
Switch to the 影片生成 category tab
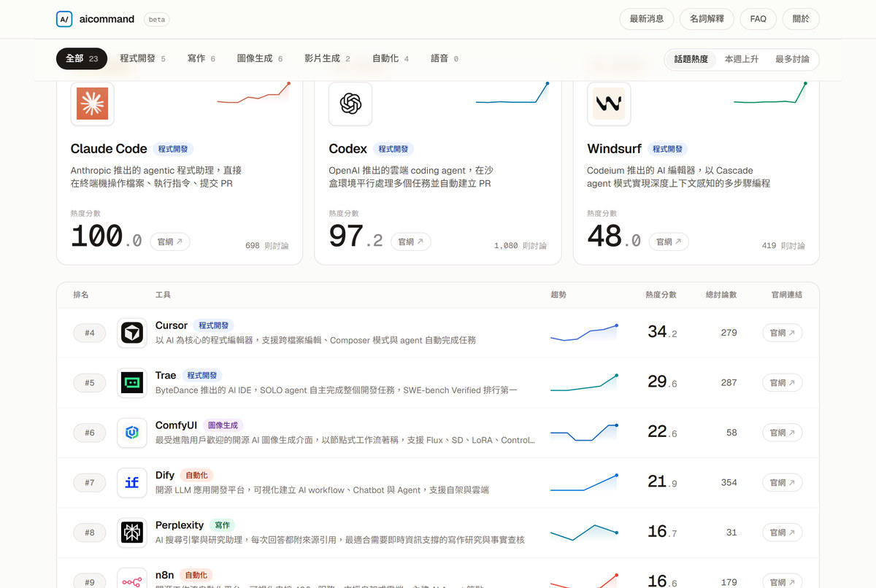(x=327, y=58)
